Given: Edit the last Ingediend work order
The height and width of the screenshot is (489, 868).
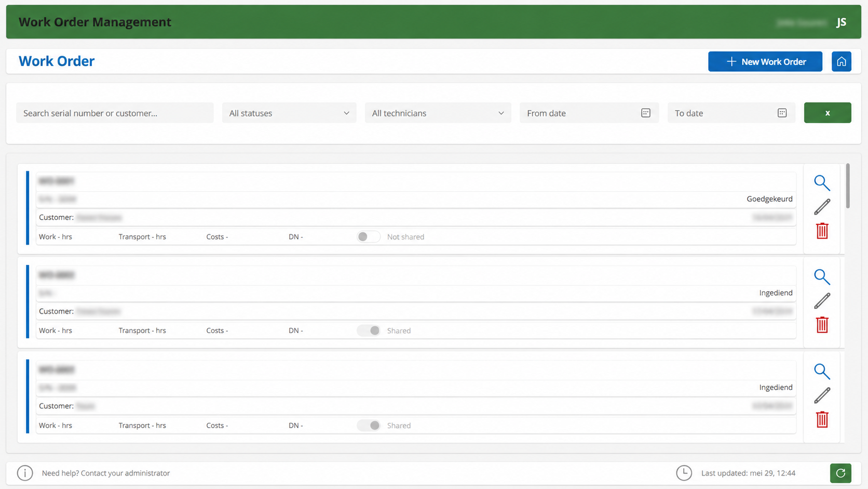Looking at the screenshot, I should (x=822, y=395).
